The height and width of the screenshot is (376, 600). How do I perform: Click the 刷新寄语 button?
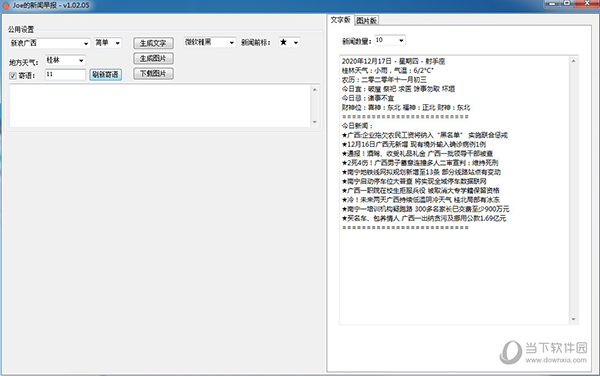click(106, 74)
